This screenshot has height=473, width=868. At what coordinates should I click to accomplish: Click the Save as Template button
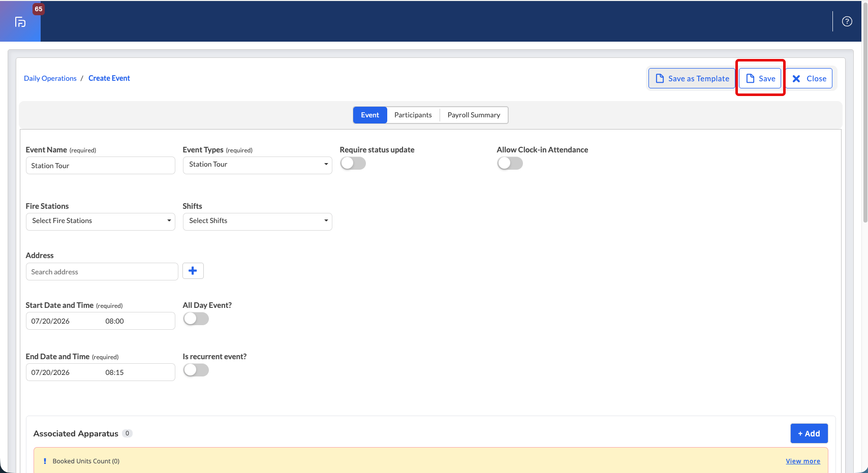(692, 78)
